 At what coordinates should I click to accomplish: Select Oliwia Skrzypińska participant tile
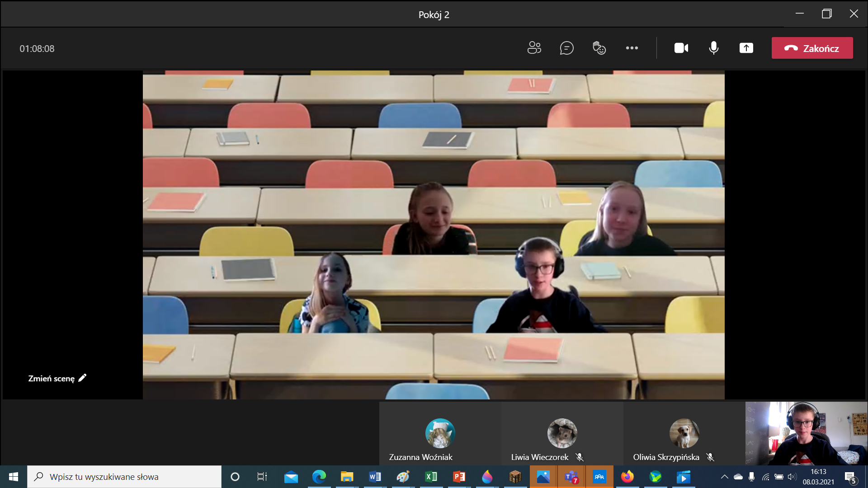click(684, 434)
